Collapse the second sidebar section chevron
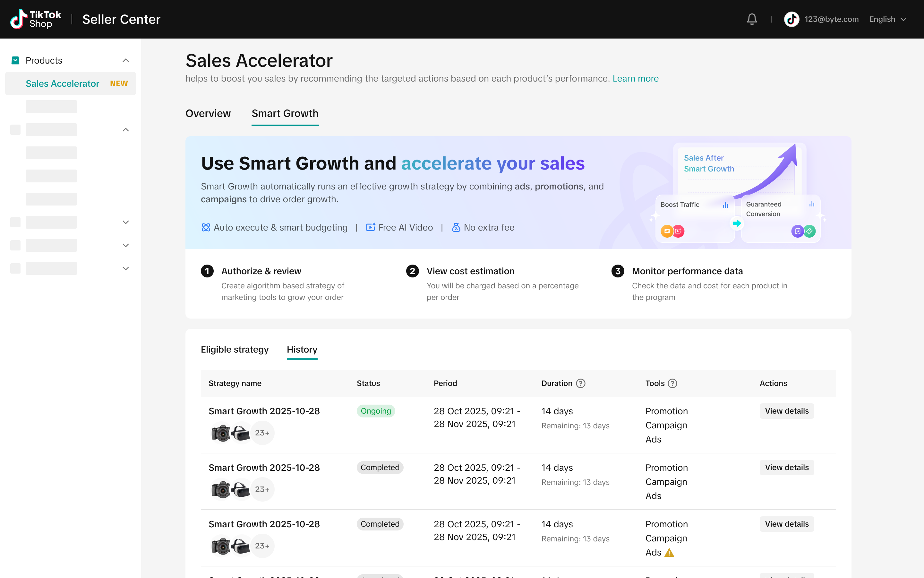924x578 pixels. click(126, 130)
